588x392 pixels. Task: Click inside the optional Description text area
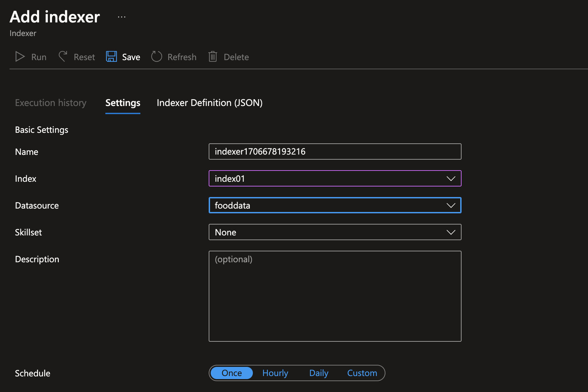click(x=335, y=296)
